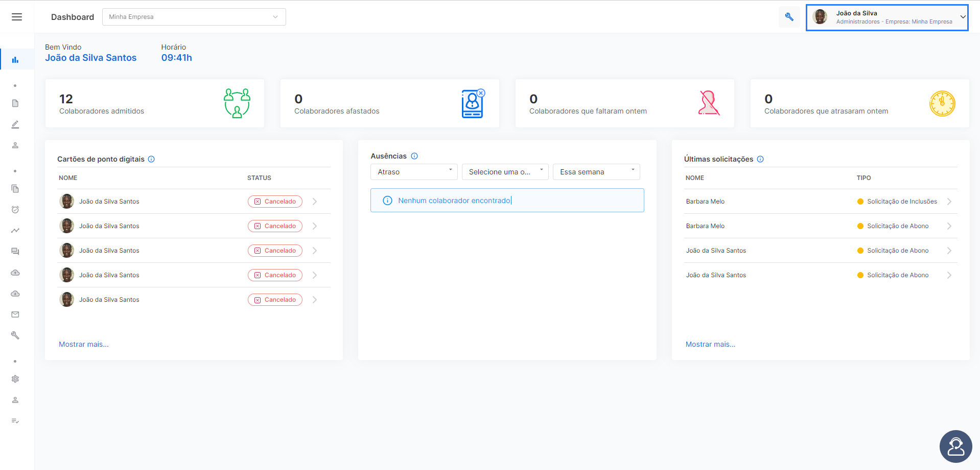The width and height of the screenshot is (980, 470).
Task: Open the Atraso absence type dropdown
Action: (414, 172)
